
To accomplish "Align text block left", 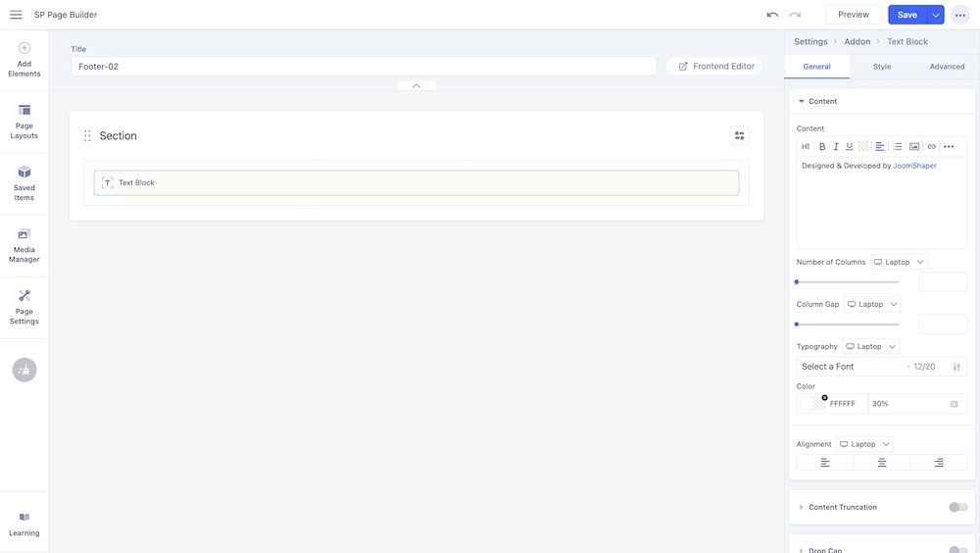I will 825,462.
